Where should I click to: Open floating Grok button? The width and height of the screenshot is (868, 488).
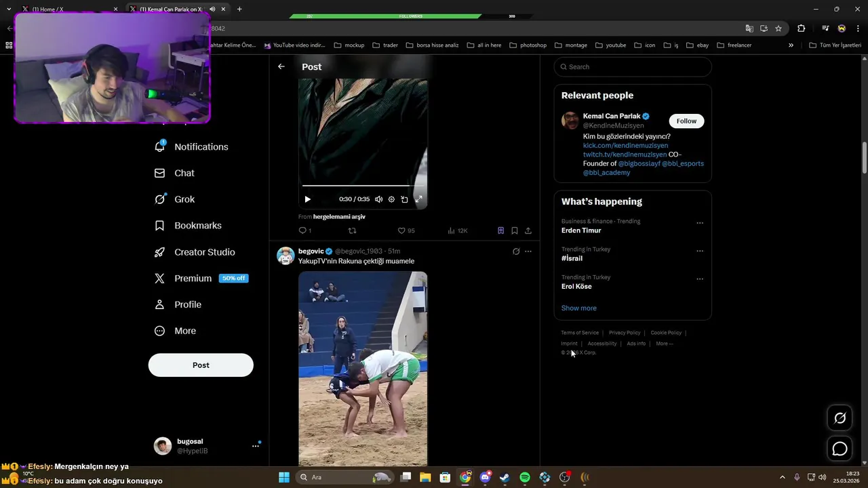click(840, 418)
